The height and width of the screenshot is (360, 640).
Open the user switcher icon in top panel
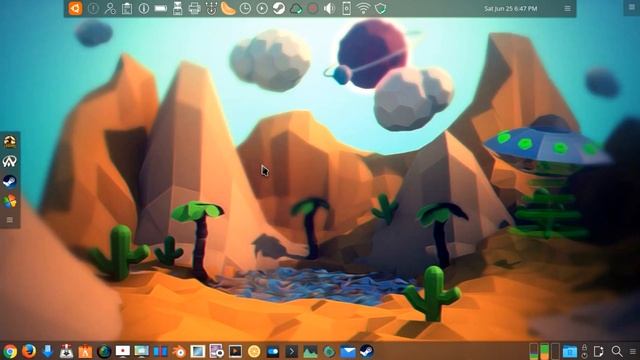coord(110,8)
